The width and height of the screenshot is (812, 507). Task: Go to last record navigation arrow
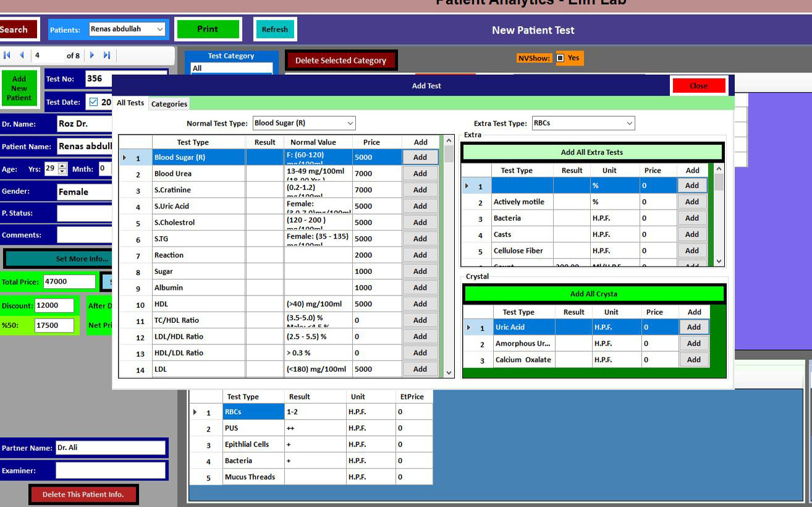click(x=107, y=55)
